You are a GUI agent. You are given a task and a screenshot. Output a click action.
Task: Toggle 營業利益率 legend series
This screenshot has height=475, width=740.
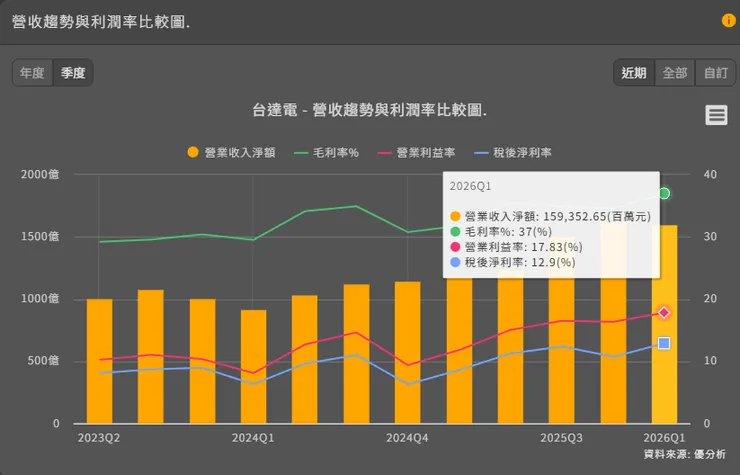click(416, 153)
